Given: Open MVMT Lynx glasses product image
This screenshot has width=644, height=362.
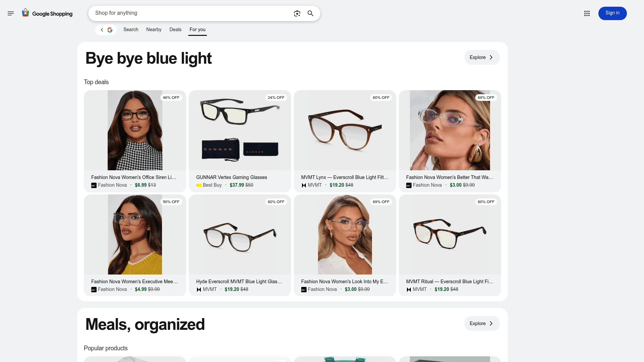Looking at the screenshot, I should [345, 130].
